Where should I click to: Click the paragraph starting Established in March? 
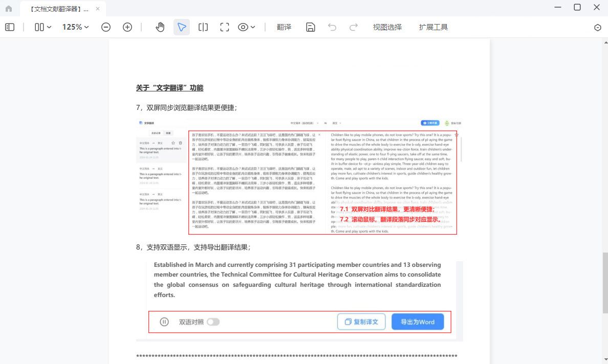(x=297, y=280)
